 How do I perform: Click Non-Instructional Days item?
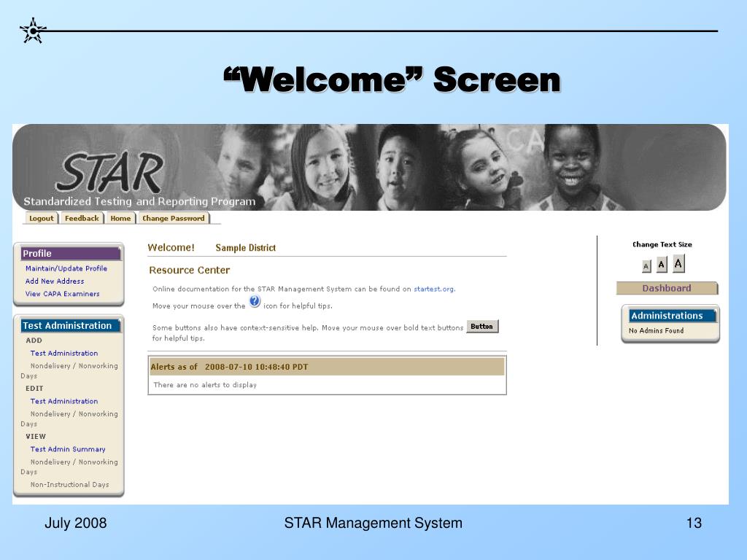tap(69, 485)
